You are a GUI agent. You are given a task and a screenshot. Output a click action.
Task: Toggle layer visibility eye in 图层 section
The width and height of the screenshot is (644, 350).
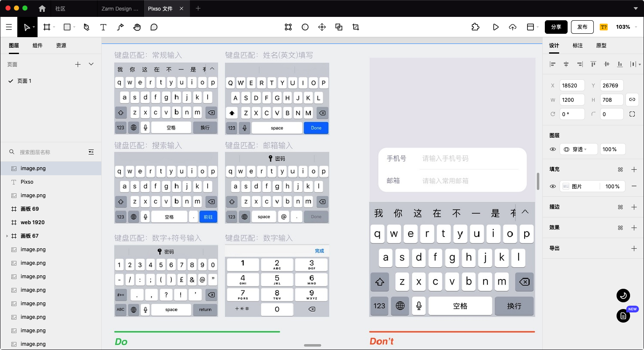pyautogui.click(x=553, y=149)
